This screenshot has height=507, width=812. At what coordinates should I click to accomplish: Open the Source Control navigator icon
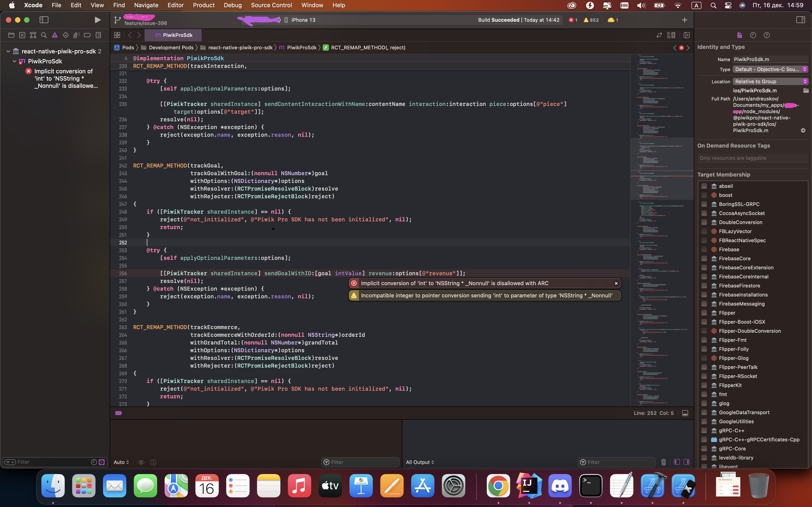pos(22,35)
